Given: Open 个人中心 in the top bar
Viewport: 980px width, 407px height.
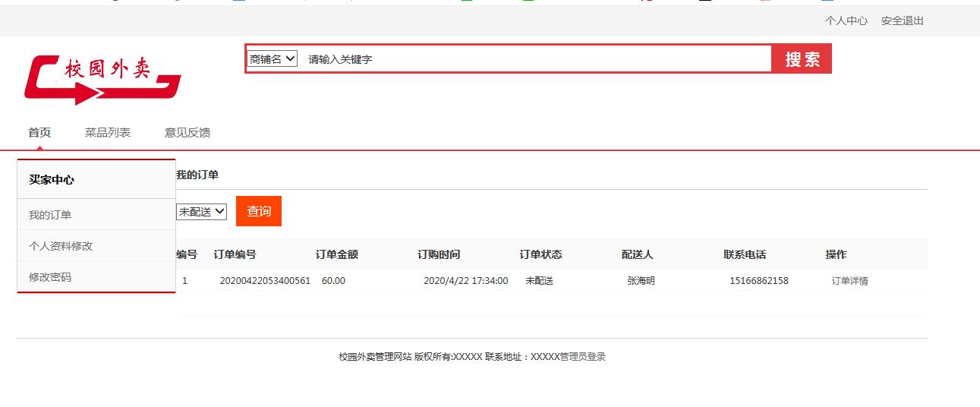Looking at the screenshot, I should 846,21.
